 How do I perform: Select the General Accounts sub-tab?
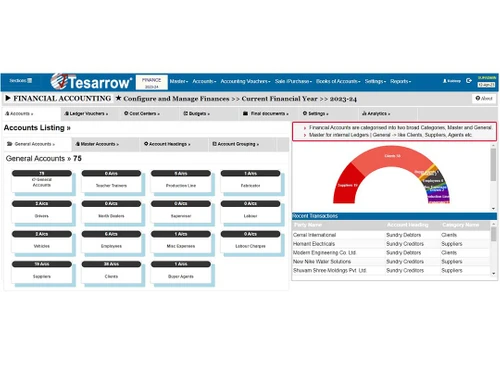coord(38,144)
